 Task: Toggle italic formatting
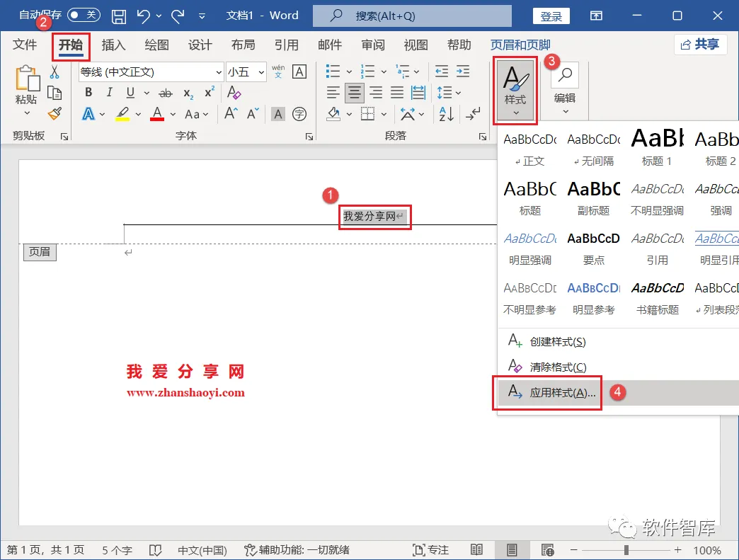pyautogui.click(x=109, y=93)
